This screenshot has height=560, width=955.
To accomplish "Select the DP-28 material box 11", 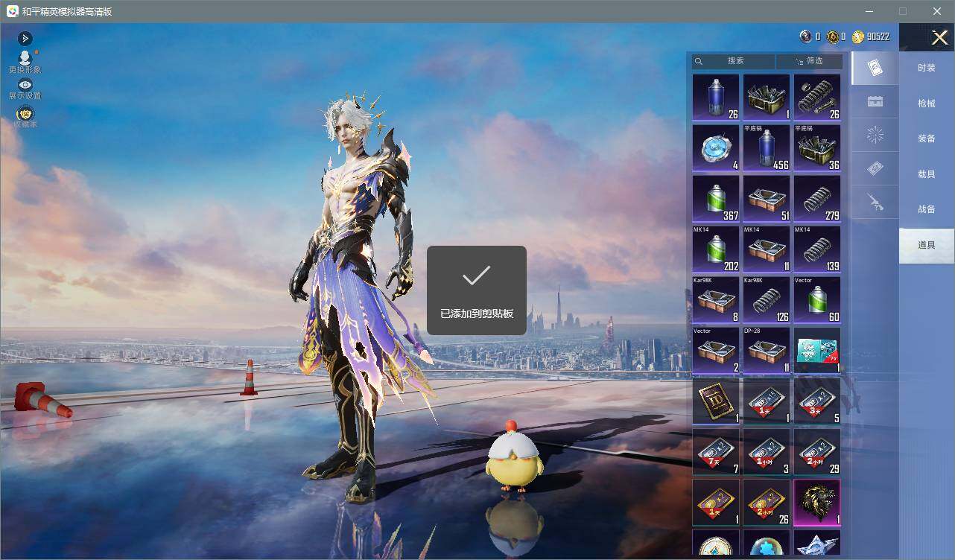I will (767, 350).
